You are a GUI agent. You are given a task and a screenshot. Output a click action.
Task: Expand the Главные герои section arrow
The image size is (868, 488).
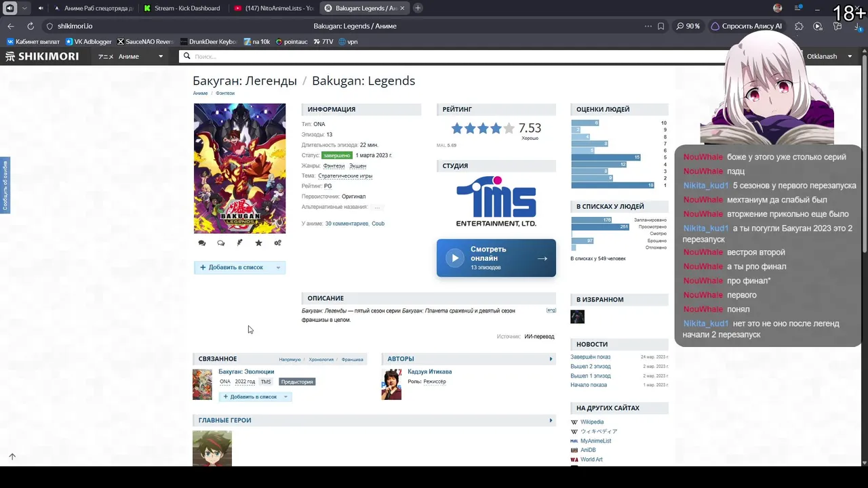pos(551,420)
